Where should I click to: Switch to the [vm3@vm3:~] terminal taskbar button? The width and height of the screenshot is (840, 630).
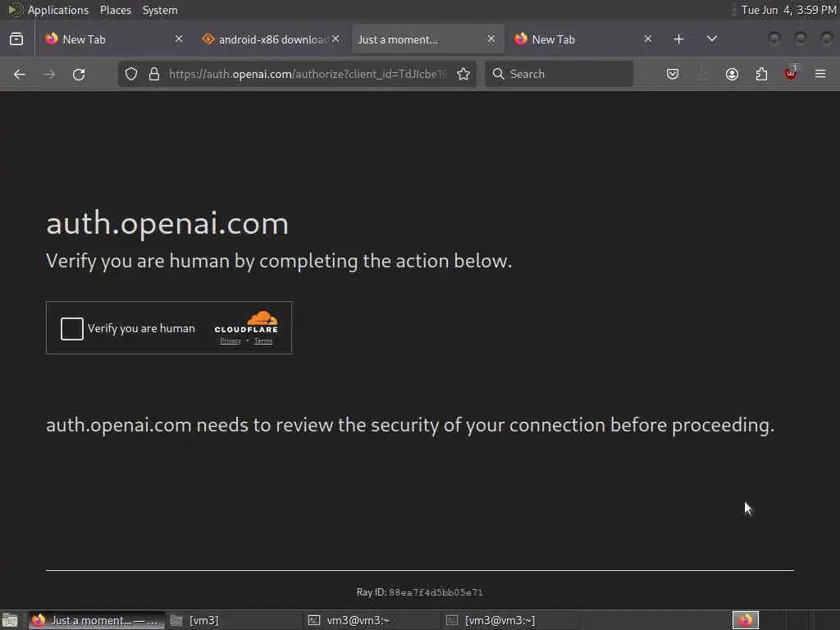click(510, 620)
